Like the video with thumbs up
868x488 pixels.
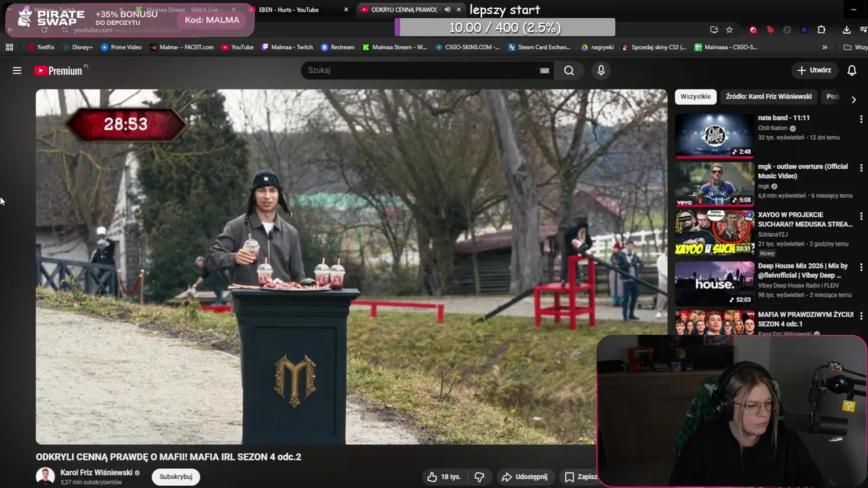444,476
